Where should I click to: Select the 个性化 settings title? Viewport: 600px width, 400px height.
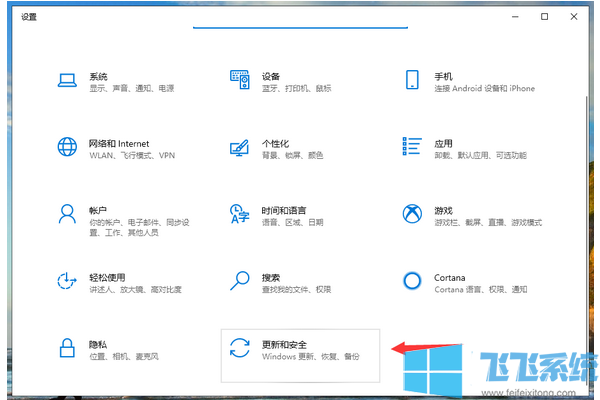[276, 144]
